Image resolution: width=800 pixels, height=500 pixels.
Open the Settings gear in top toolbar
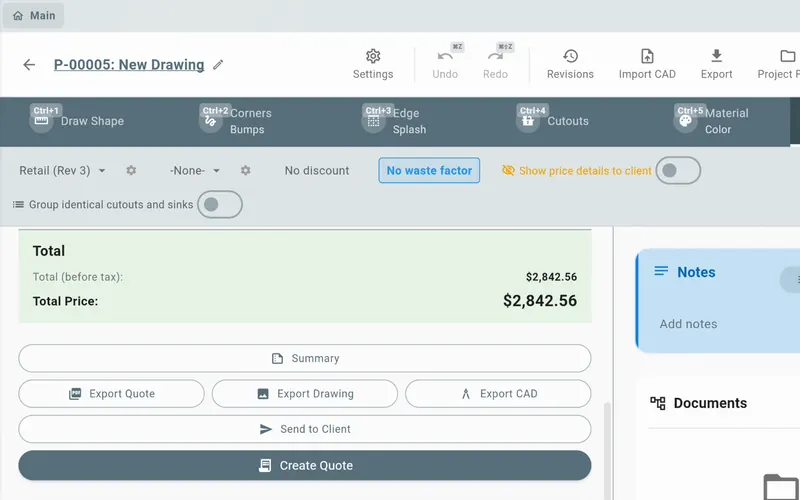click(x=373, y=56)
